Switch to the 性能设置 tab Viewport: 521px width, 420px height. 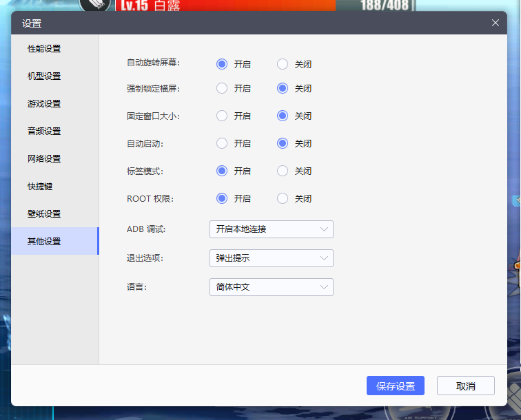coord(44,49)
